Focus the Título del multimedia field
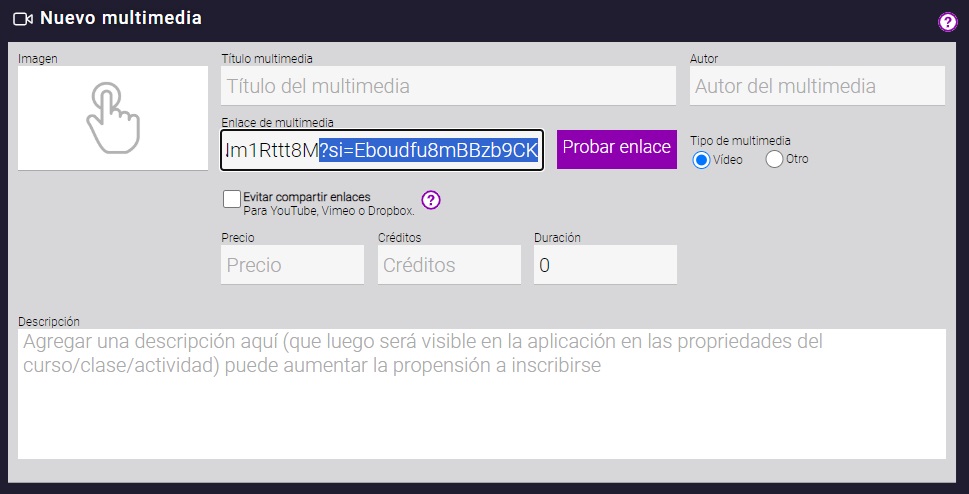Viewport: 969px width, 494px height. pyautogui.click(x=448, y=86)
